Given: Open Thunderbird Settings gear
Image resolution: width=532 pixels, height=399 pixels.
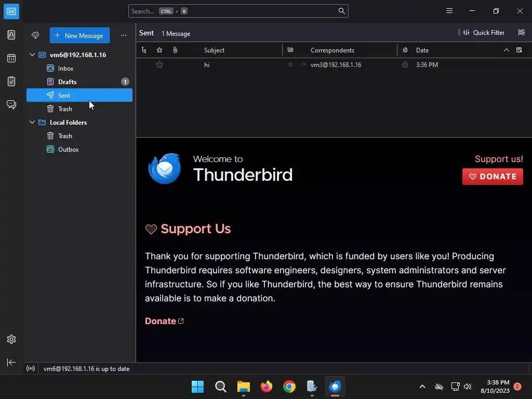Looking at the screenshot, I should (x=11, y=339).
